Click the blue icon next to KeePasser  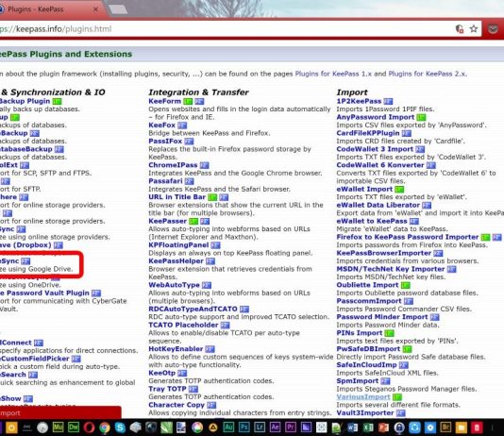tap(205, 222)
